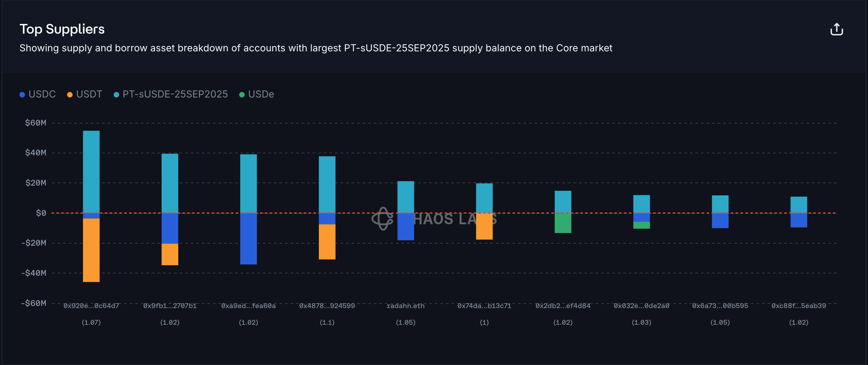Screen dimensions: 868x365
Task: Click 0x9fb1...2707b1 blue USDC bar segment
Action: coord(170,228)
